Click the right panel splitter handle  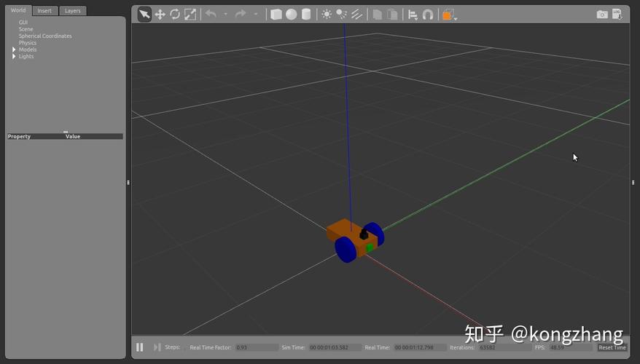point(633,183)
